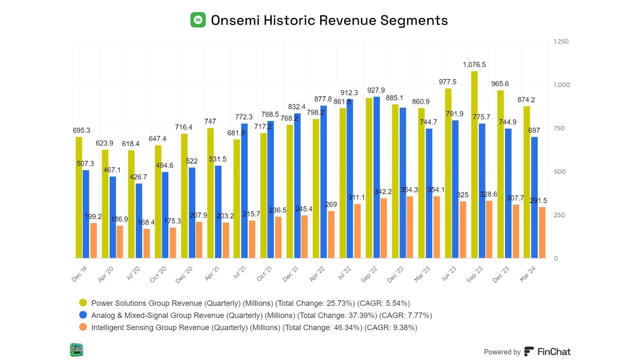Click the 'Powered by' text

point(502,352)
